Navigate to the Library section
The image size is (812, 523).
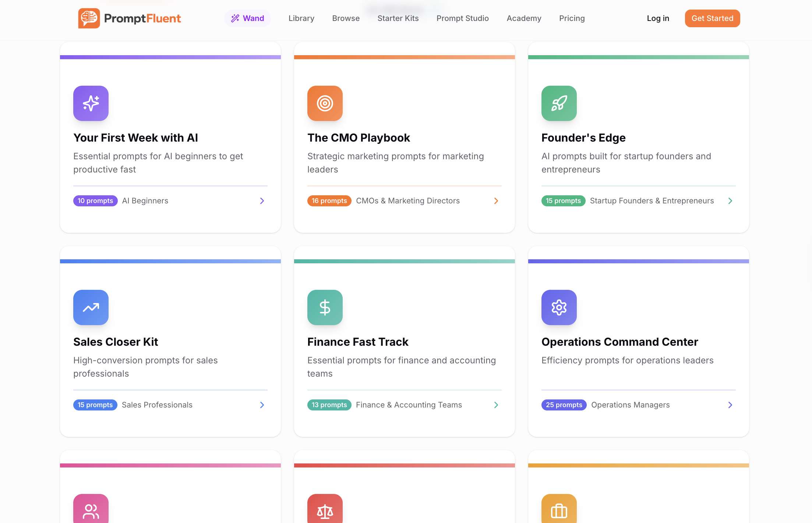point(301,18)
